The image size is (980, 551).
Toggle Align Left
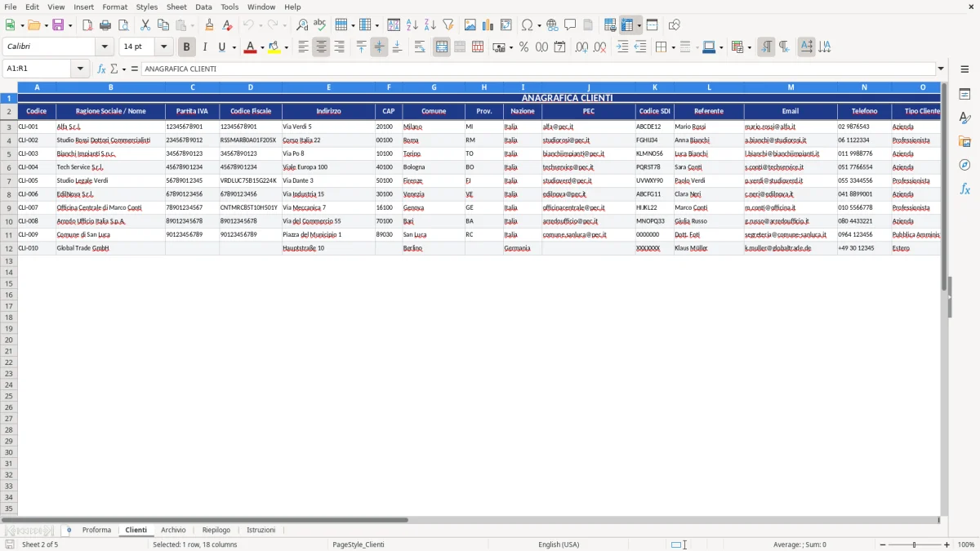pyautogui.click(x=303, y=47)
